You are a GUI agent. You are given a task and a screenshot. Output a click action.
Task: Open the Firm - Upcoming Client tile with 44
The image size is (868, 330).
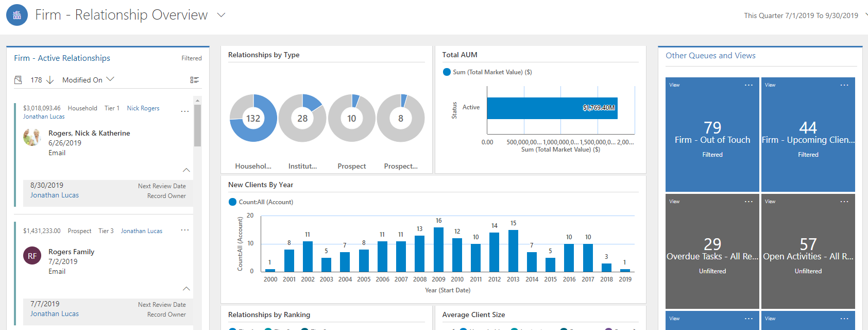(x=808, y=135)
